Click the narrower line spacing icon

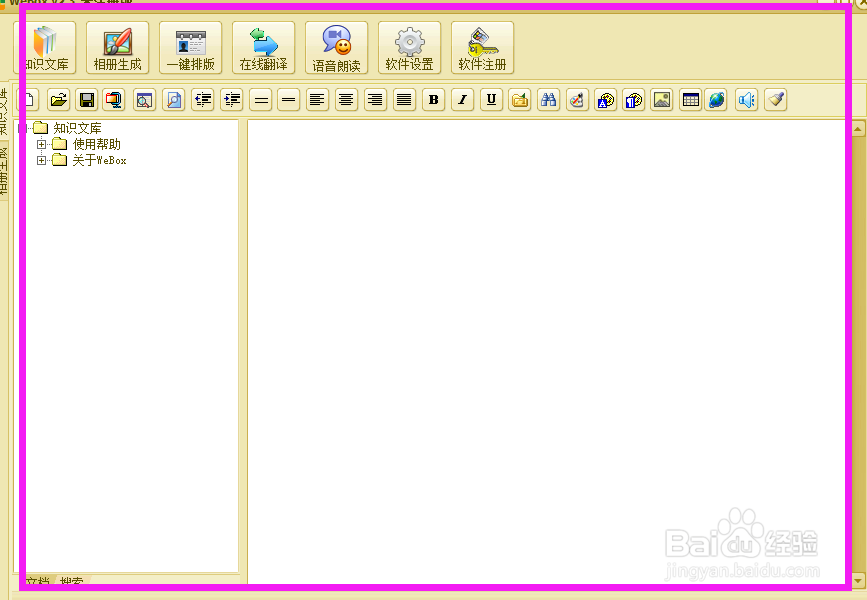click(289, 100)
